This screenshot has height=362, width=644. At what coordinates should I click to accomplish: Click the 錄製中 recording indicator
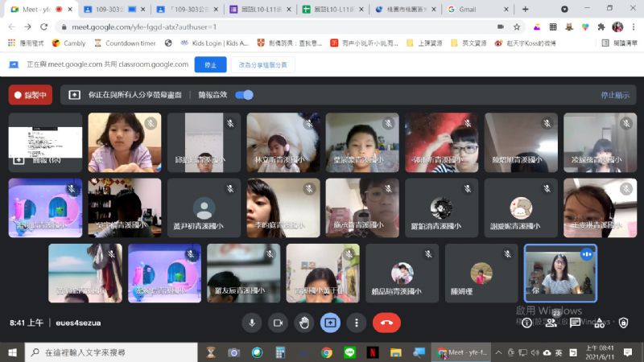pos(30,95)
